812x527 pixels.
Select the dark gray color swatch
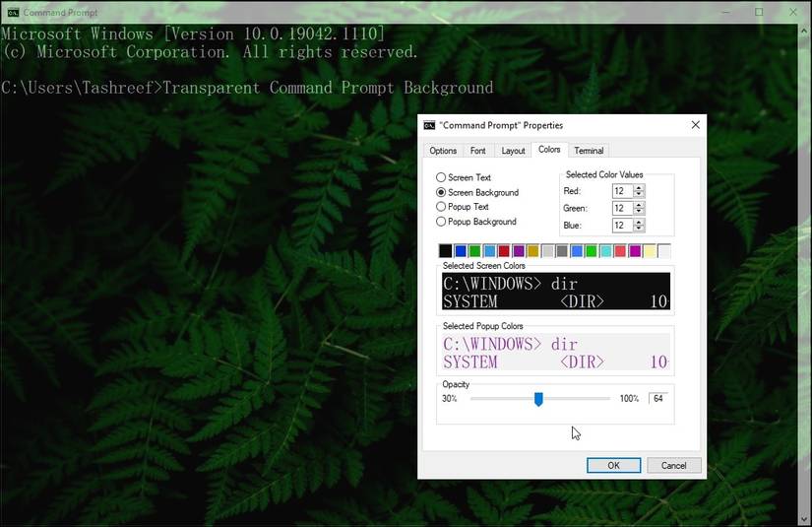click(562, 251)
